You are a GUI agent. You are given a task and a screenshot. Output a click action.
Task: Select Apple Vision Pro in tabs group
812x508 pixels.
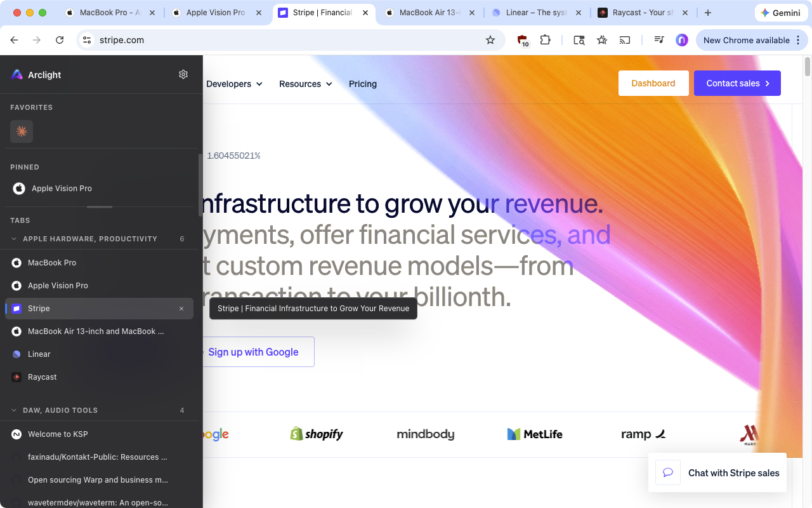click(99, 286)
